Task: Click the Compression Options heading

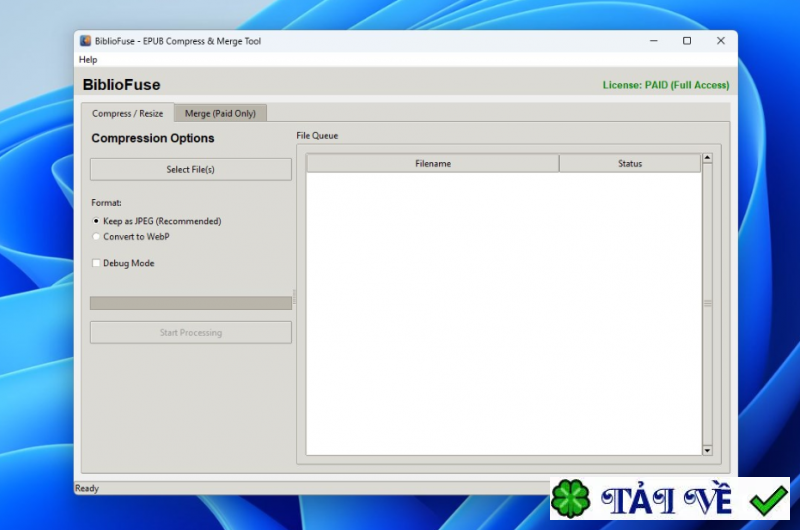Action: (153, 138)
